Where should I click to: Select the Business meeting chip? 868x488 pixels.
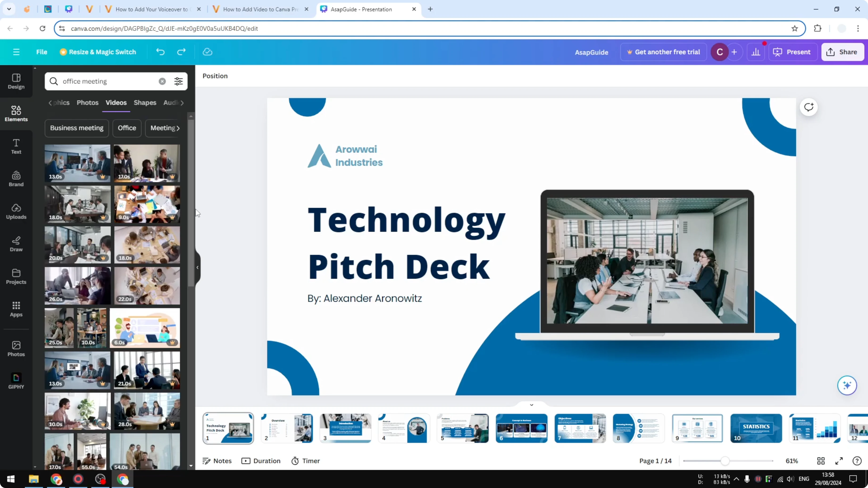[x=76, y=128]
